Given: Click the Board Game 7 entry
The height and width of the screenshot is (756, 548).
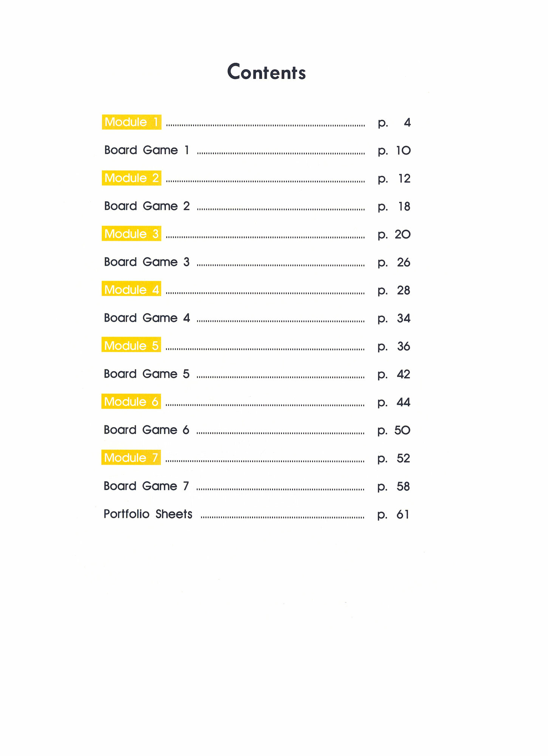Looking at the screenshot, I should click(x=146, y=486).
